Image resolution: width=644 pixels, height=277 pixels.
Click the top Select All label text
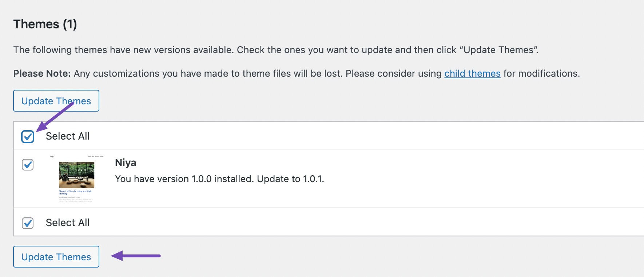(x=68, y=136)
